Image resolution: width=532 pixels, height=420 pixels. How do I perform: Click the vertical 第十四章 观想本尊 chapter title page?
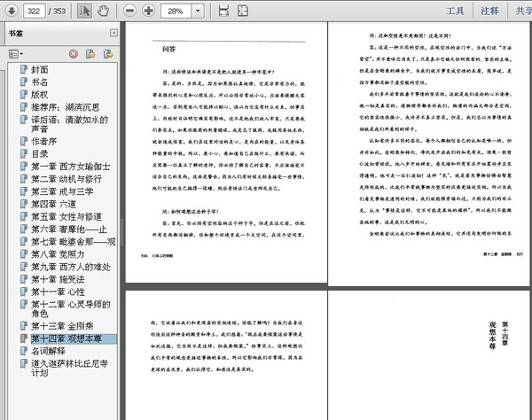498,335
